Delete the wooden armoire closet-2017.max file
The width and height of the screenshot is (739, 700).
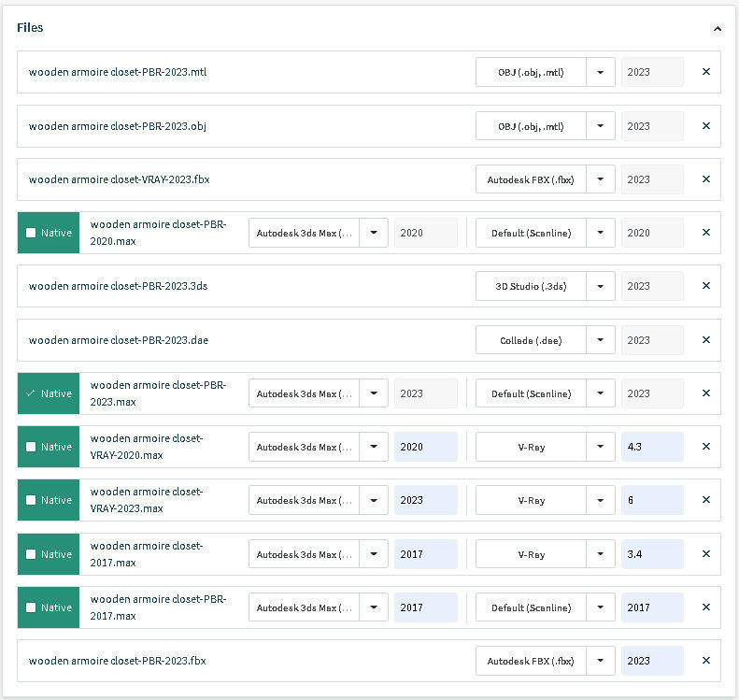[x=705, y=554]
